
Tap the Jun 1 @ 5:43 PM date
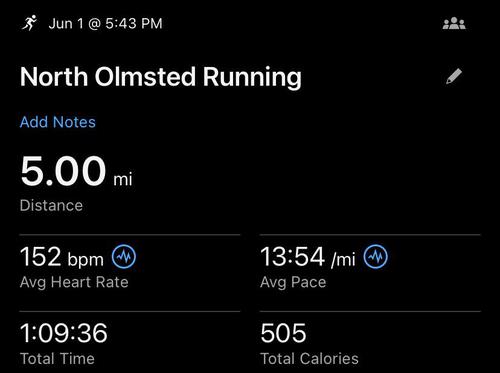pyautogui.click(x=105, y=24)
